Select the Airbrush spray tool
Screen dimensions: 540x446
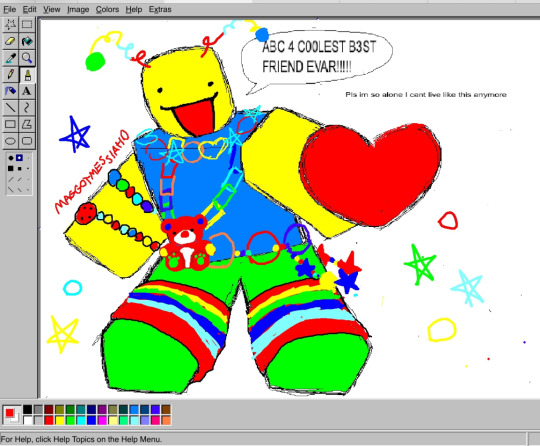11,91
